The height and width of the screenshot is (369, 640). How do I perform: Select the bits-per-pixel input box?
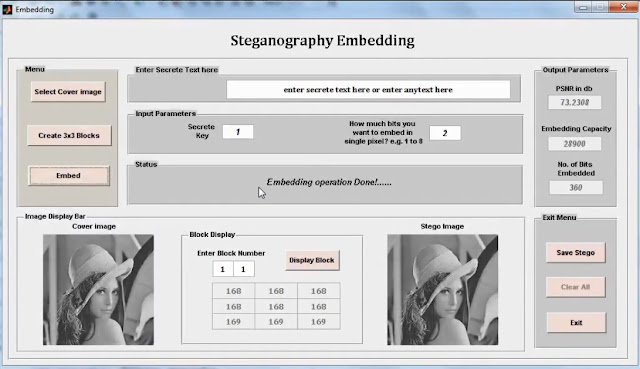click(445, 133)
